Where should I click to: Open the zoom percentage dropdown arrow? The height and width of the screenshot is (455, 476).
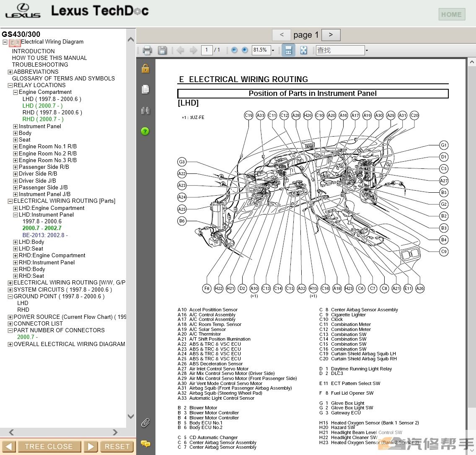point(273,50)
